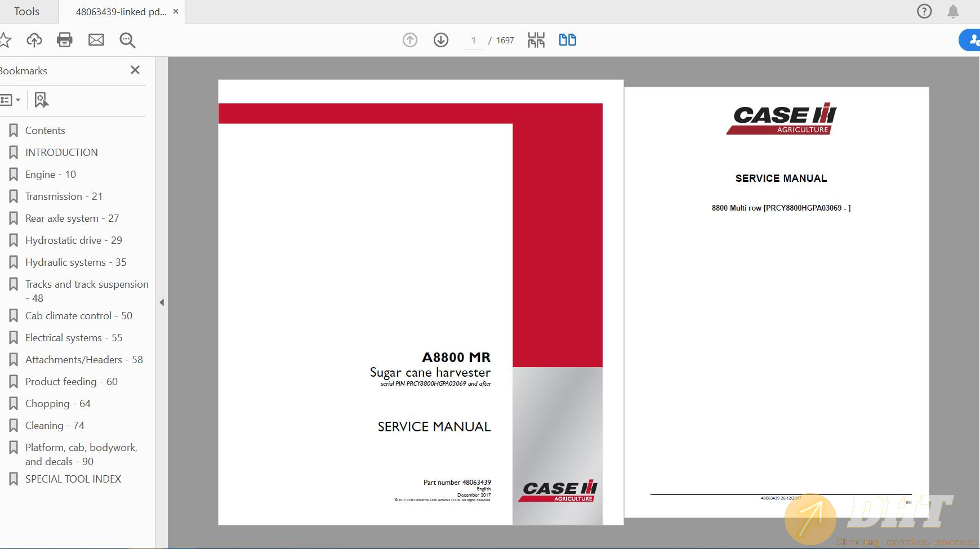This screenshot has height=549, width=980.
Task: Open the Contents bookmark
Action: coord(44,130)
